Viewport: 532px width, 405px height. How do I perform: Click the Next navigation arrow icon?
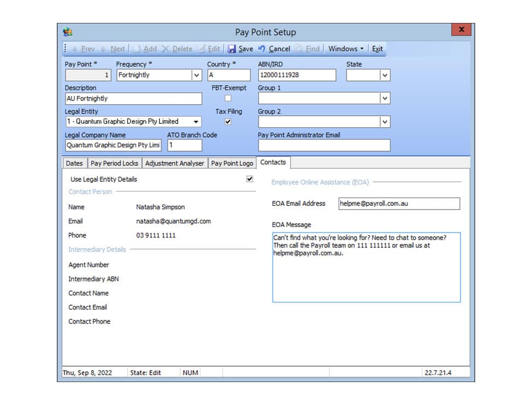pos(104,49)
